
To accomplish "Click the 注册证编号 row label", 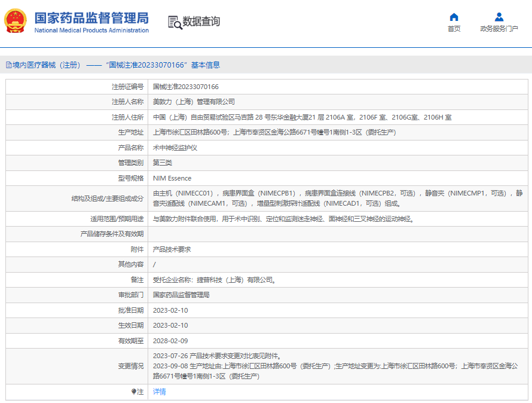I will pyautogui.click(x=127, y=87).
